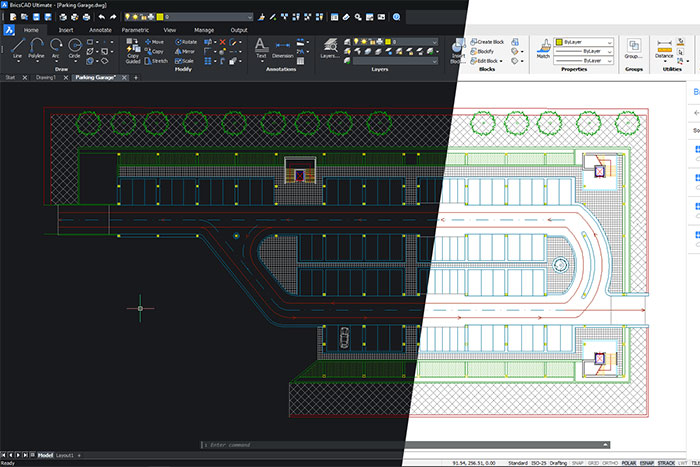Switch to the View ribbon tab

click(x=170, y=30)
